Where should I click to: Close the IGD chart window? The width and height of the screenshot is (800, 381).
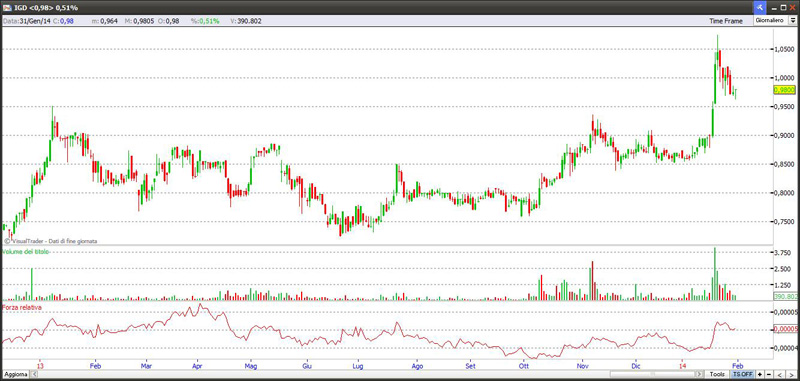click(x=793, y=7)
